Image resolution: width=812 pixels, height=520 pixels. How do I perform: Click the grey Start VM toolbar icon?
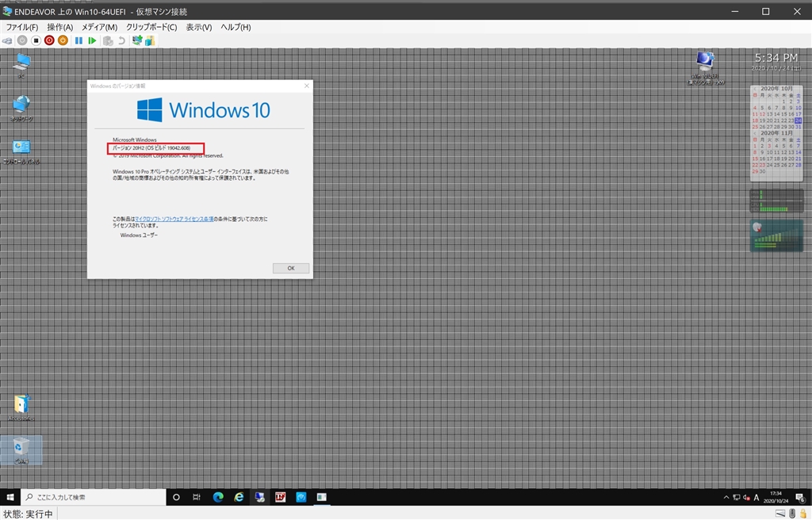point(22,40)
